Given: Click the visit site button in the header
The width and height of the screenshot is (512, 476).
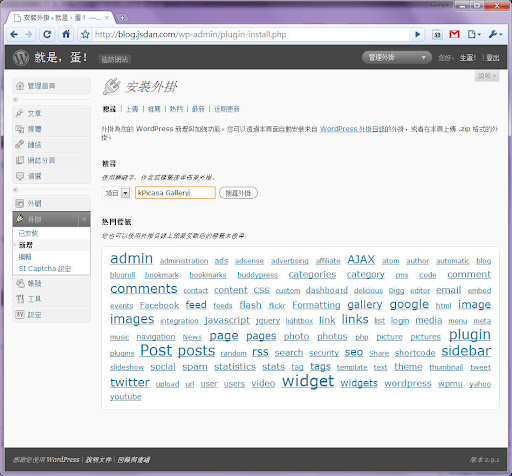Looking at the screenshot, I should pyautogui.click(x=115, y=60).
